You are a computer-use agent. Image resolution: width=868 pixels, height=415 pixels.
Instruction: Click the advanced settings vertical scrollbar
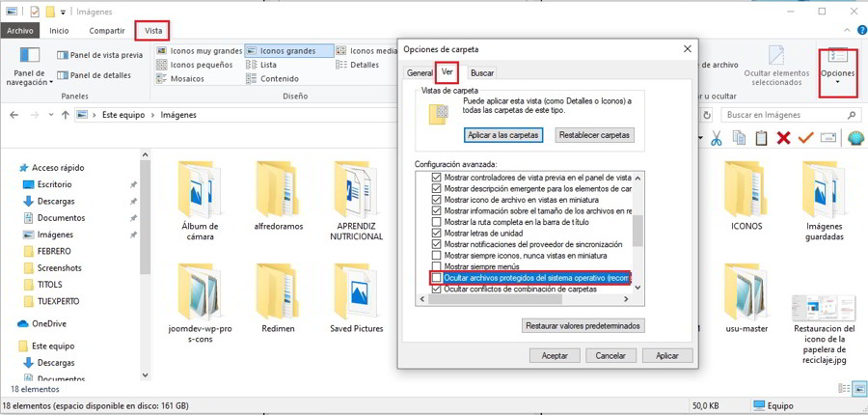[637, 232]
